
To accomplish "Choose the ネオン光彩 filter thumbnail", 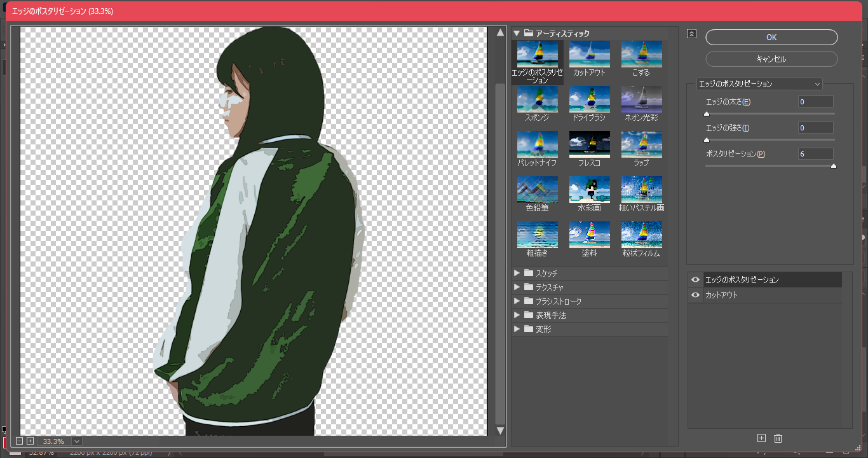I will 641,100.
